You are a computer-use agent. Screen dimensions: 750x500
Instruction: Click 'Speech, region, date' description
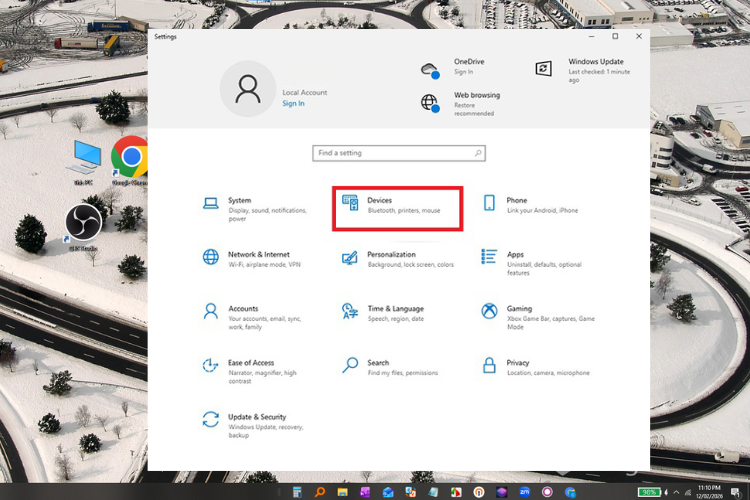[x=396, y=319]
